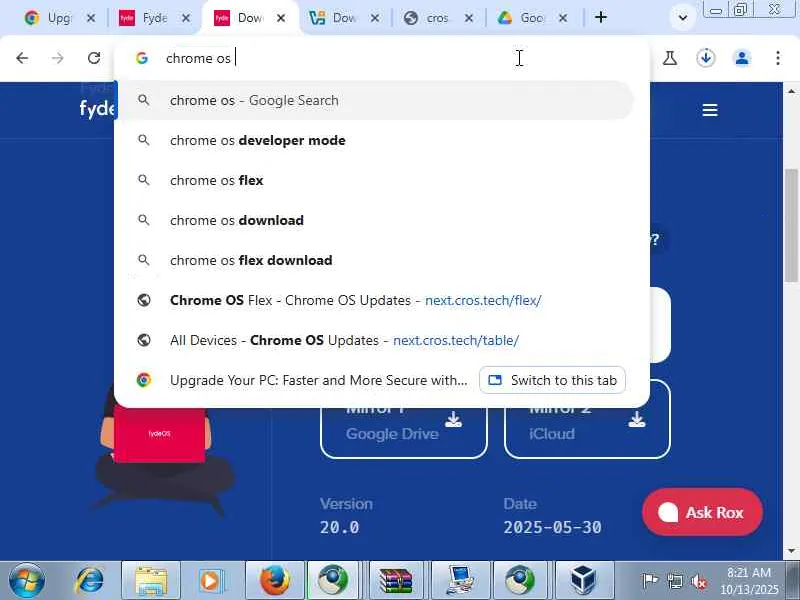Viewport: 800px width, 600px height.
Task: Open Firefox from the taskbar
Action: [275, 581]
